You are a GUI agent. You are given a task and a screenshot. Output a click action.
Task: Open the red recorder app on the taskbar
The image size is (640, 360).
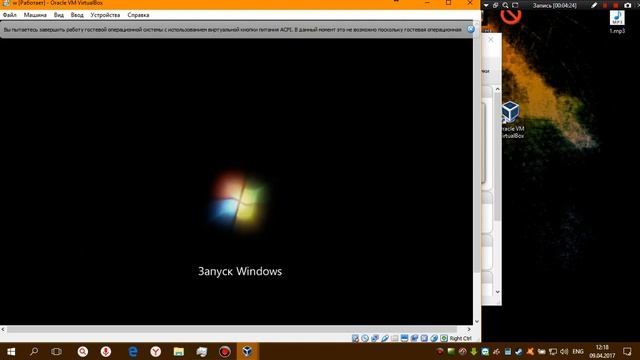click(224, 351)
